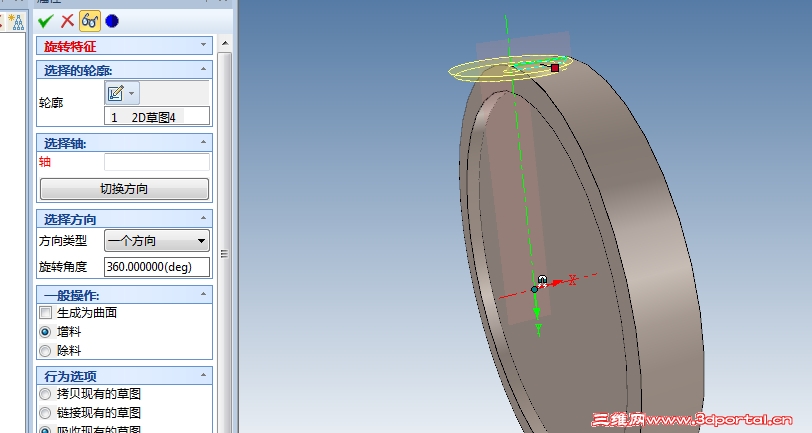
Task: Collapse the 选择轴 section
Action: click(x=204, y=142)
